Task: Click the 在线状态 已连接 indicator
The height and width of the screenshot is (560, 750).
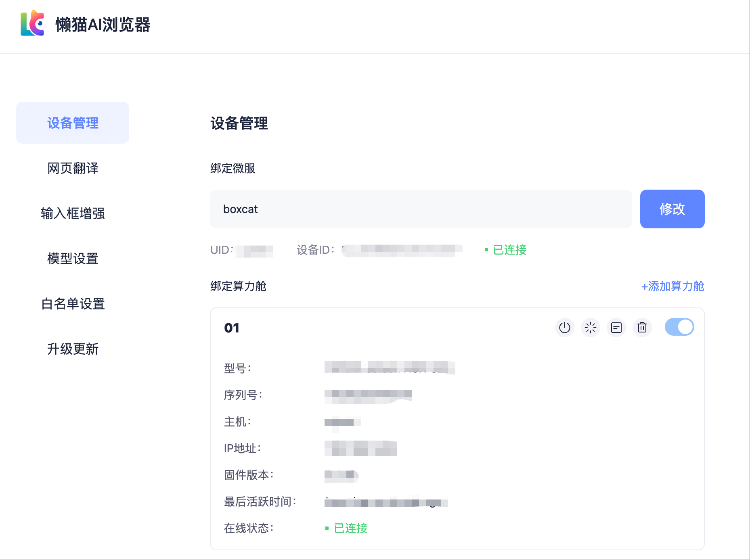Action: (x=347, y=528)
